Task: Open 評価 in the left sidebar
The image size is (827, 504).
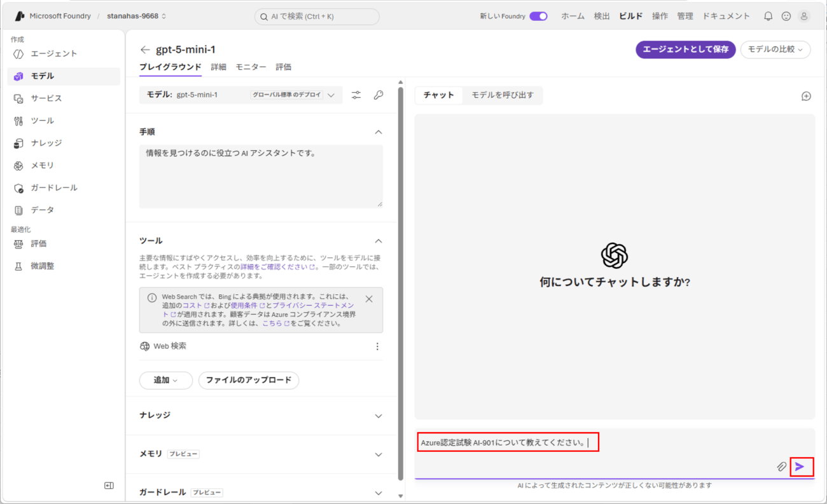Action: 64,244
